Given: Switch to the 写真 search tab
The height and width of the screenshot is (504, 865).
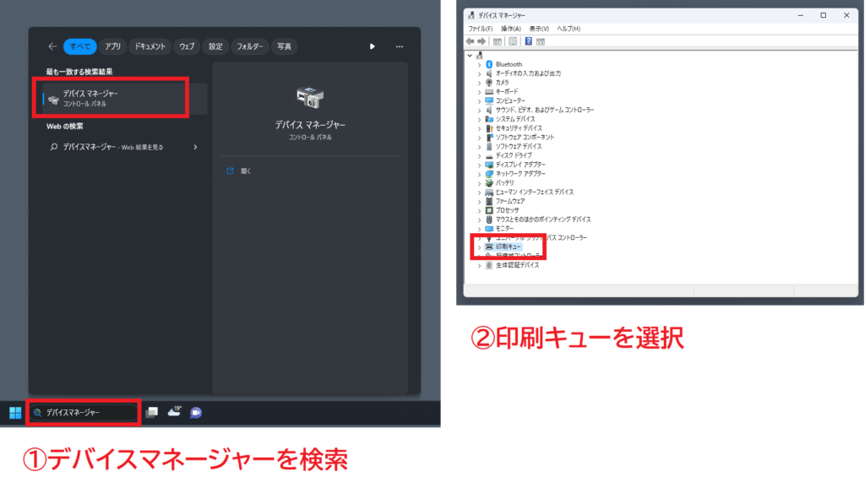Looking at the screenshot, I should pyautogui.click(x=284, y=47).
